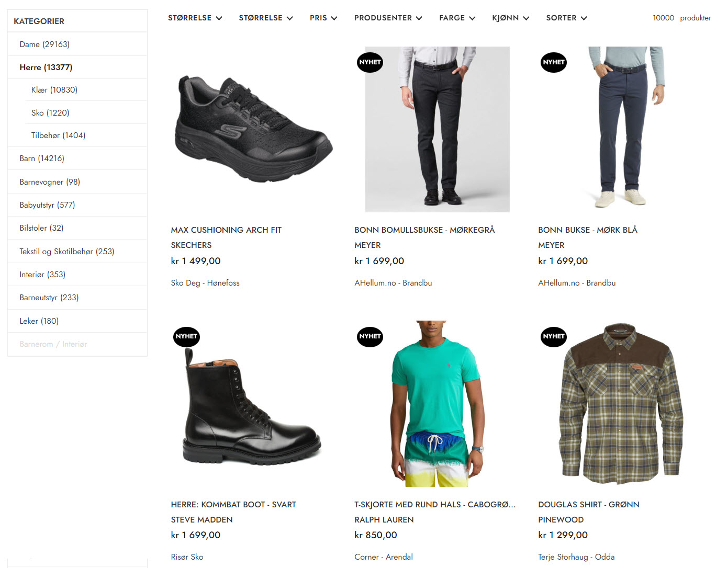Screen dimensions: 728x568
Task: Open the SORTER sorting dropdown
Action: point(566,18)
